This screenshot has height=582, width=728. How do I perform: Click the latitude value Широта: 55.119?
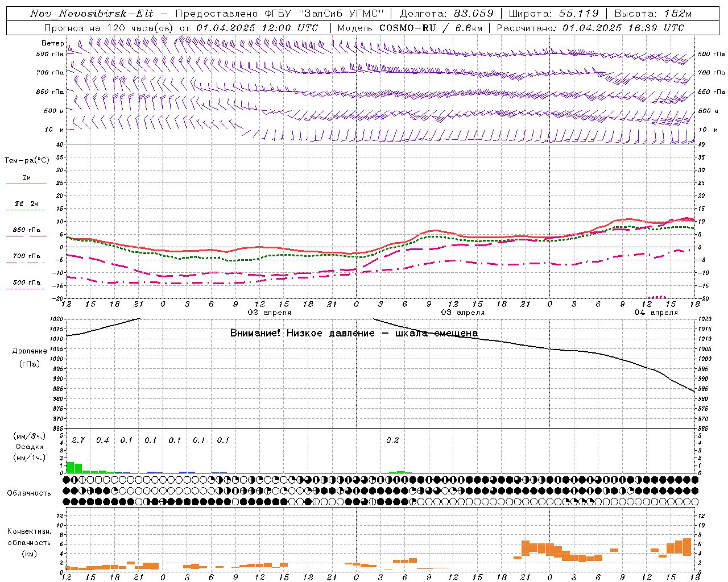pyautogui.click(x=553, y=14)
